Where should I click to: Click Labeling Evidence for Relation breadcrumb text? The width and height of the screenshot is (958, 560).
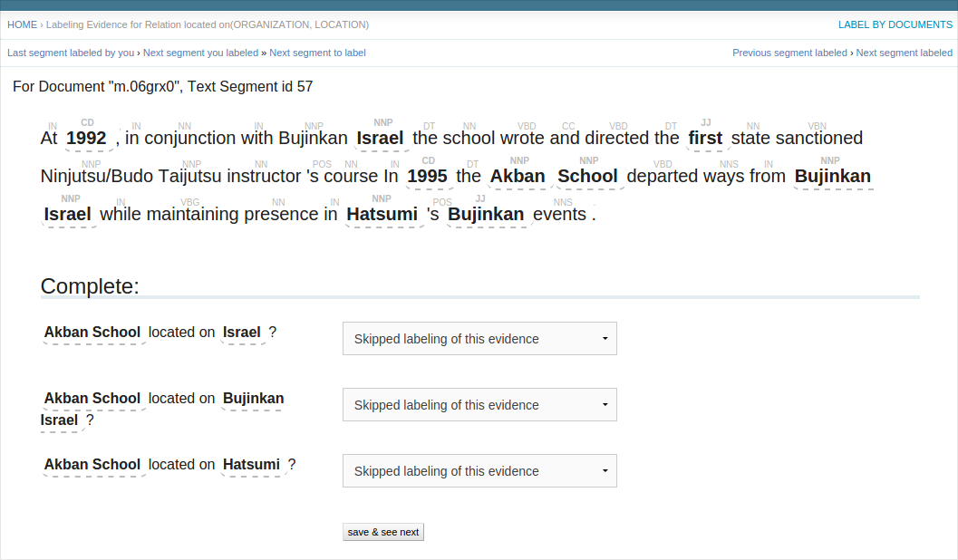click(208, 24)
